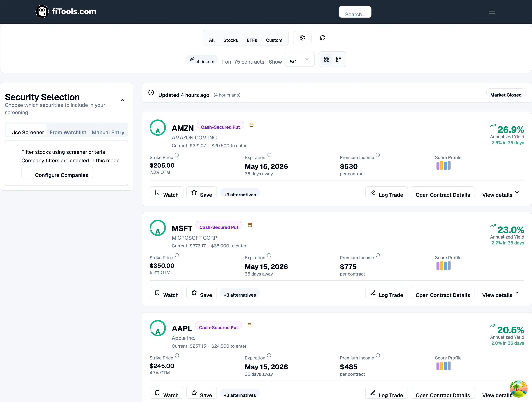Image resolution: width=532 pixels, height=402 pixels.
Task: Open the Show 50 results dropdown
Action: [300, 59]
